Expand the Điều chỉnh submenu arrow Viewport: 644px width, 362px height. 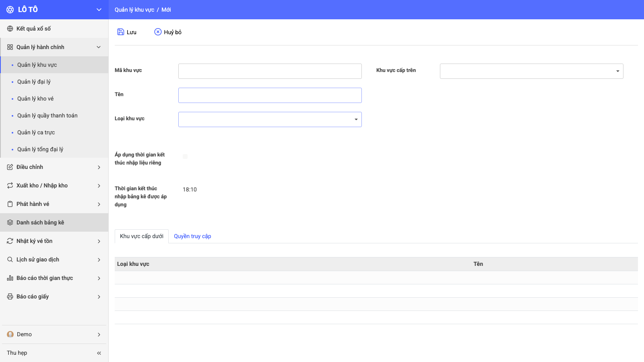(x=99, y=167)
